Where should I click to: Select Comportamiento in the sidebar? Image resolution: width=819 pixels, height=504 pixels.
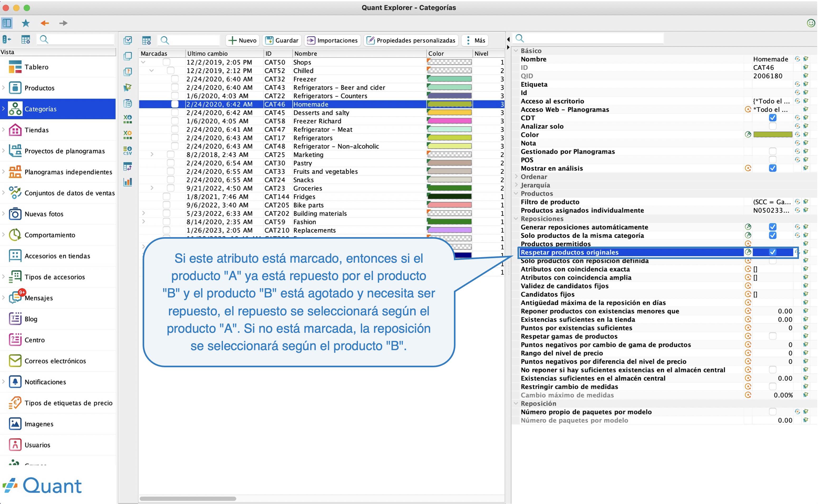coord(58,235)
